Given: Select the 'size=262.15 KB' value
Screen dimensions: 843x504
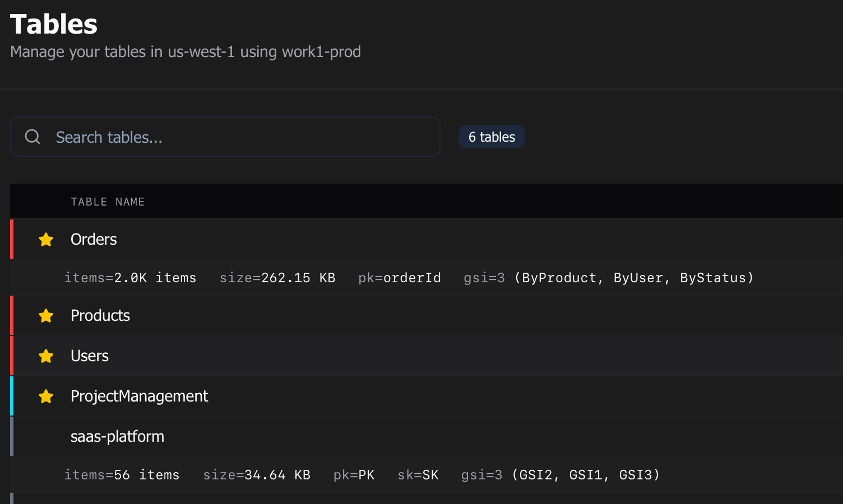Looking at the screenshot, I should coord(277,278).
